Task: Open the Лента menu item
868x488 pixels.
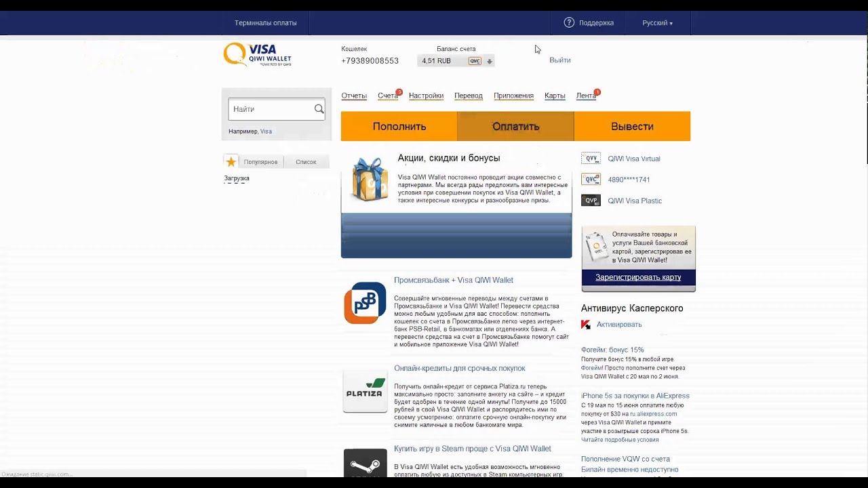Action: (x=586, y=96)
